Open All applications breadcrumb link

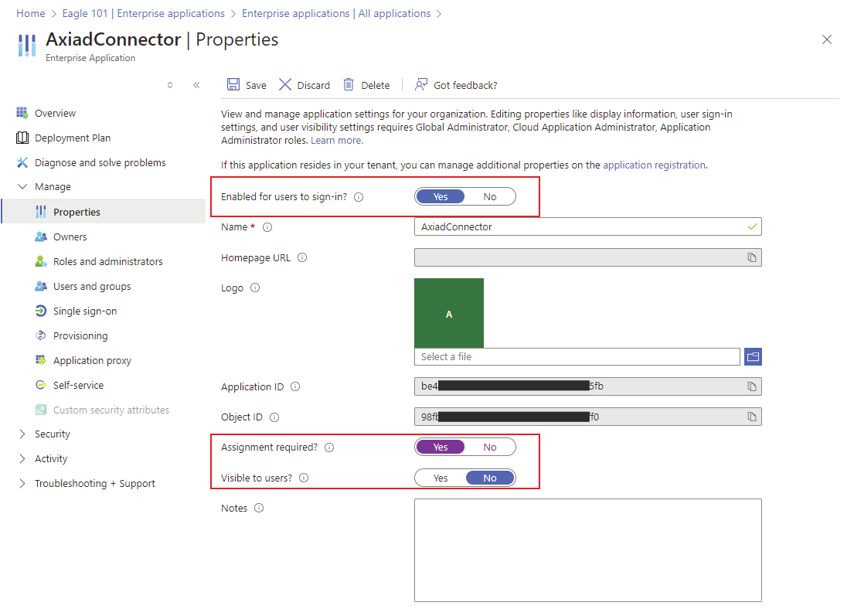[x=336, y=13]
